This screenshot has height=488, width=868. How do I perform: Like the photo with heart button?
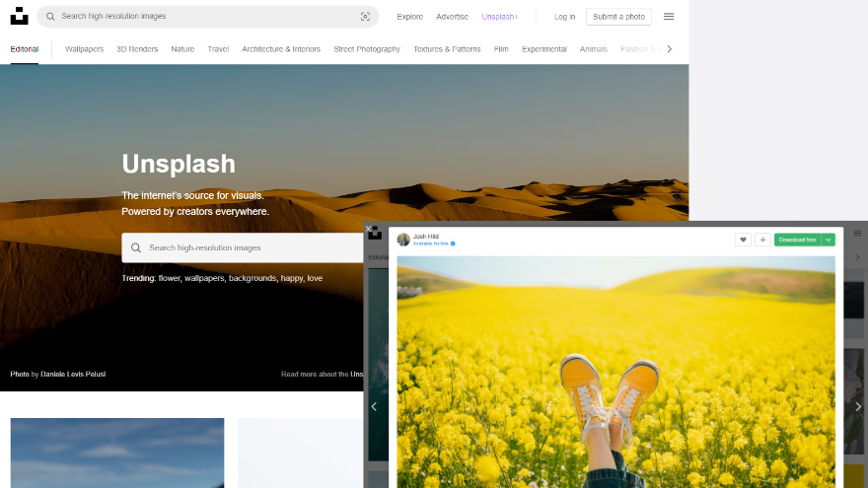point(743,240)
